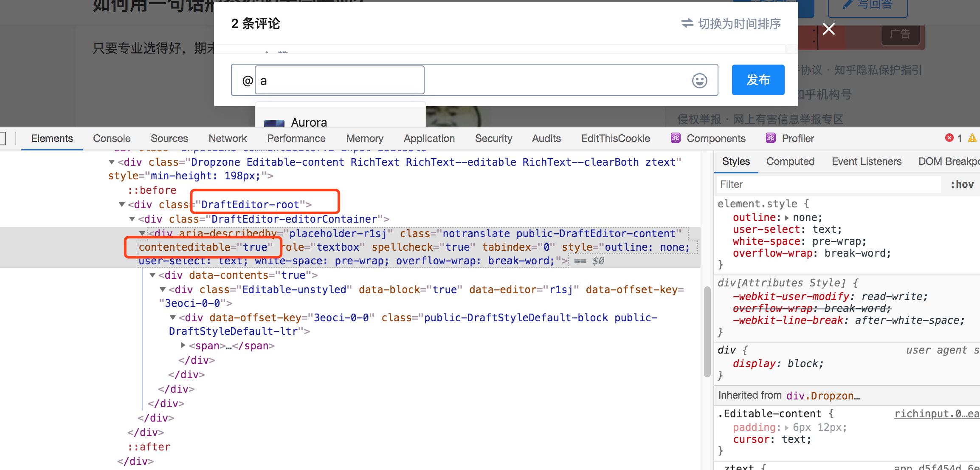The image size is (980, 470).
Task: Open the Network tab
Action: [228, 139]
